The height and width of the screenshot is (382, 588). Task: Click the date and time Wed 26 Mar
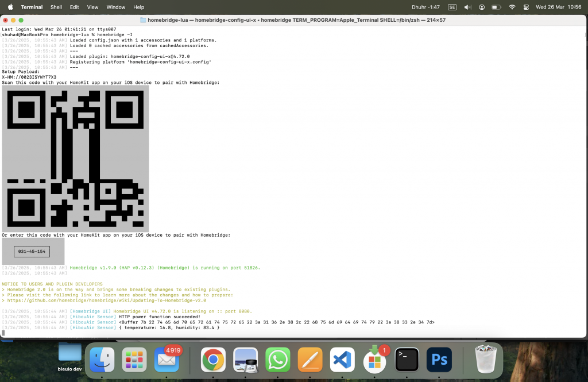coord(558,7)
